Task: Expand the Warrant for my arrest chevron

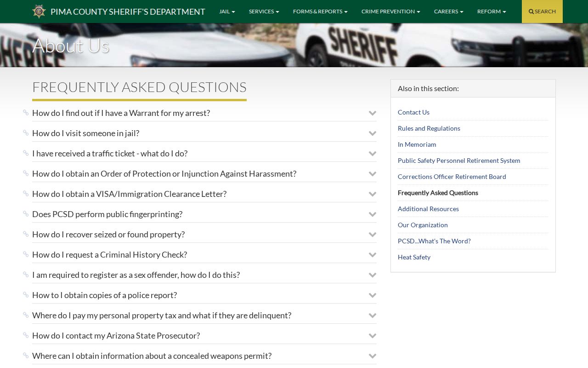Action: tap(373, 113)
